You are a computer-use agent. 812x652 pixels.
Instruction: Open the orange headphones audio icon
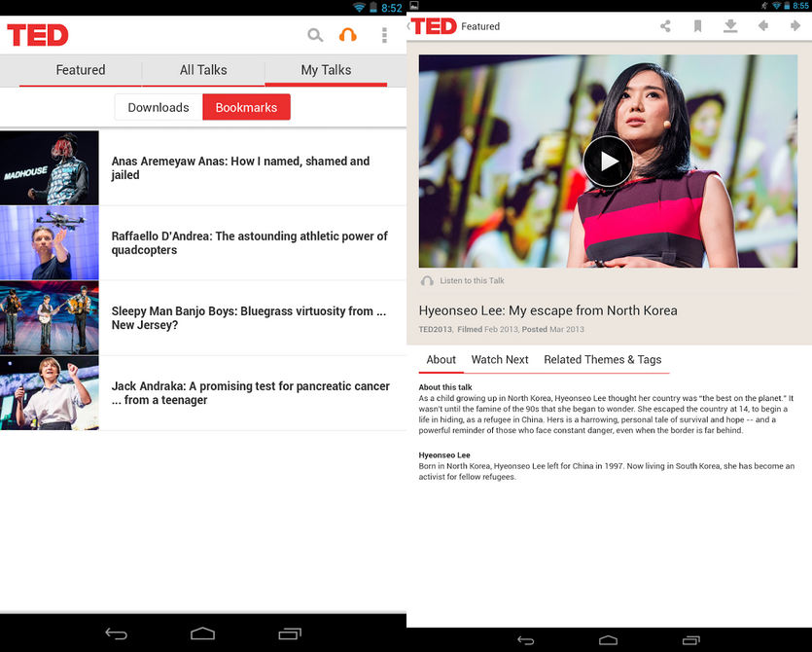point(347,35)
